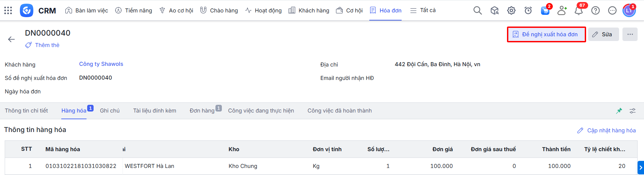Open the shopping cart icon
644x175 pixels.
(x=545, y=10)
